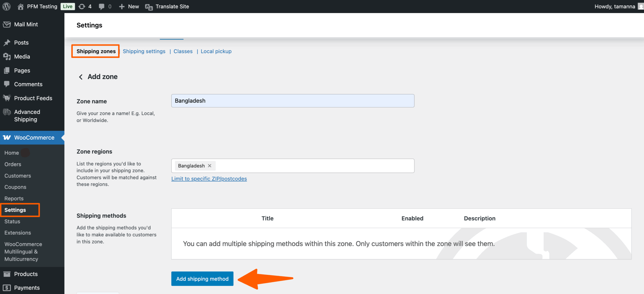
Task: Switch to the Local pickup tab
Action: (x=216, y=51)
